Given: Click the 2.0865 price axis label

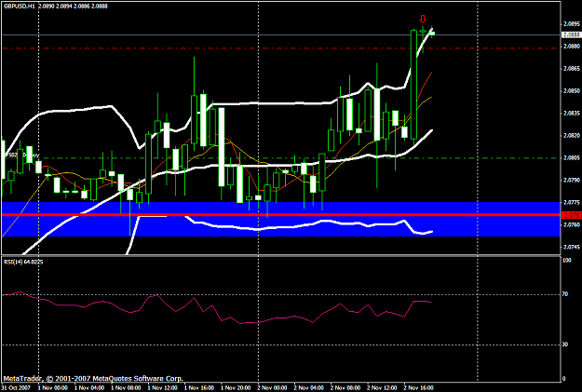Looking at the screenshot, I should [x=571, y=69].
